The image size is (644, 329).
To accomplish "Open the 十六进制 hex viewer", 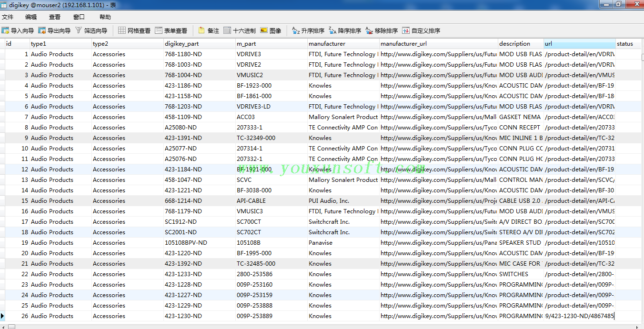I will (240, 30).
